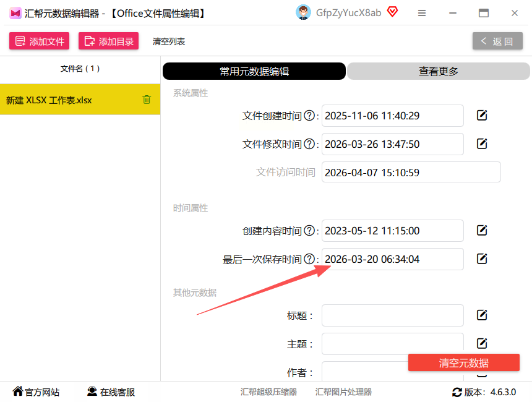Click the 官方网站 label

click(42, 392)
